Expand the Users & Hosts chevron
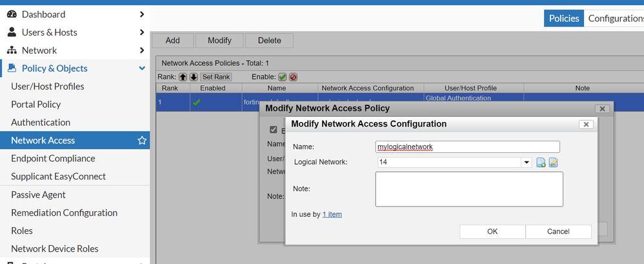This screenshot has width=644, height=264. click(142, 32)
